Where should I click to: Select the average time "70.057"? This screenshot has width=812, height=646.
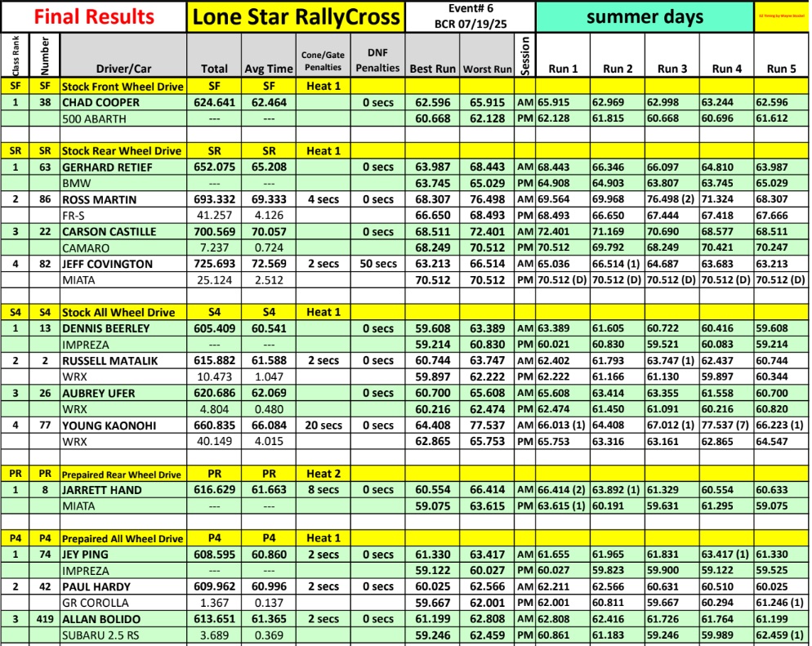[269, 231]
